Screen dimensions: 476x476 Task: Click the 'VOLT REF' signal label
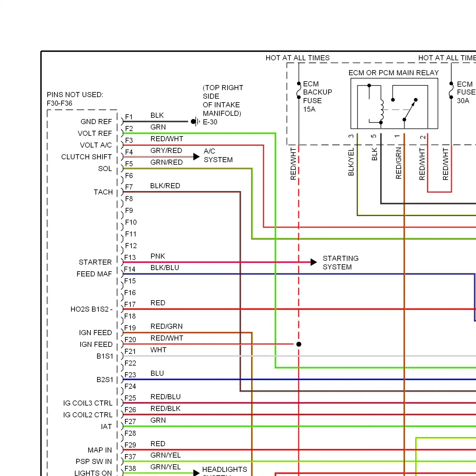coord(95,133)
